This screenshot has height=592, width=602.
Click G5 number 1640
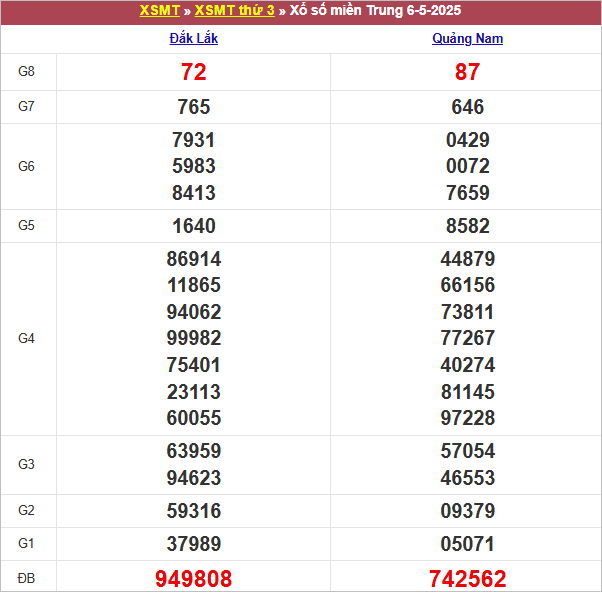point(194,226)
